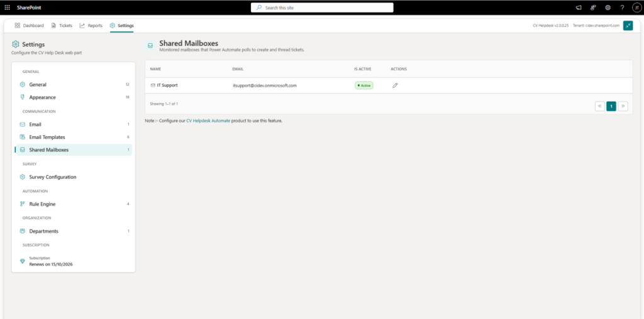Click the SharePoint title in header
The width and height of the screenshot is (644, 319).
tap(29, 8)
